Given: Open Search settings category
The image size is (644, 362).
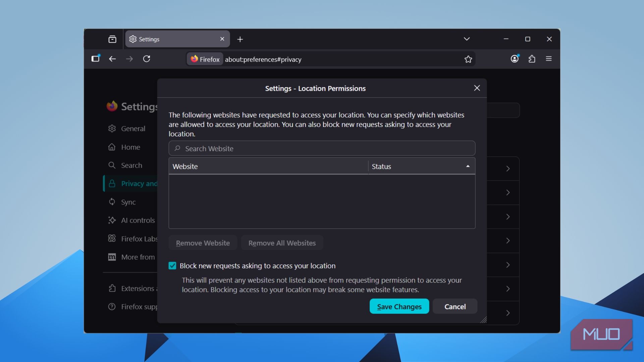Looking at the screenshot, I should point(130,165).
